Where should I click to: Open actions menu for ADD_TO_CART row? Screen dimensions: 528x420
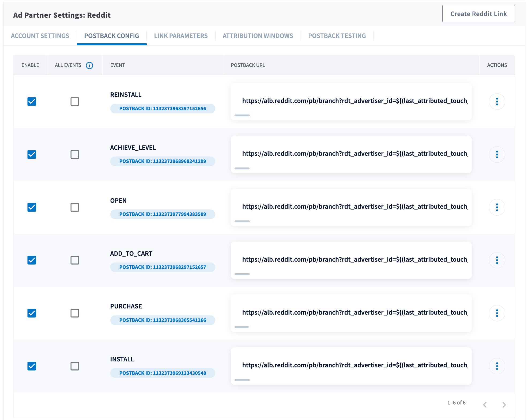(497, 260)
